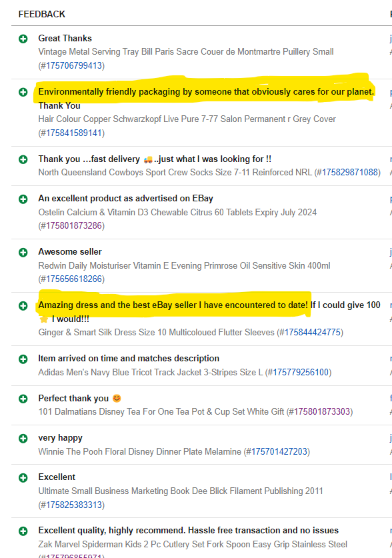Select 'Environmentally friendly packaging' highlighted comment
392x558 pixels.
tap(206, 92)
